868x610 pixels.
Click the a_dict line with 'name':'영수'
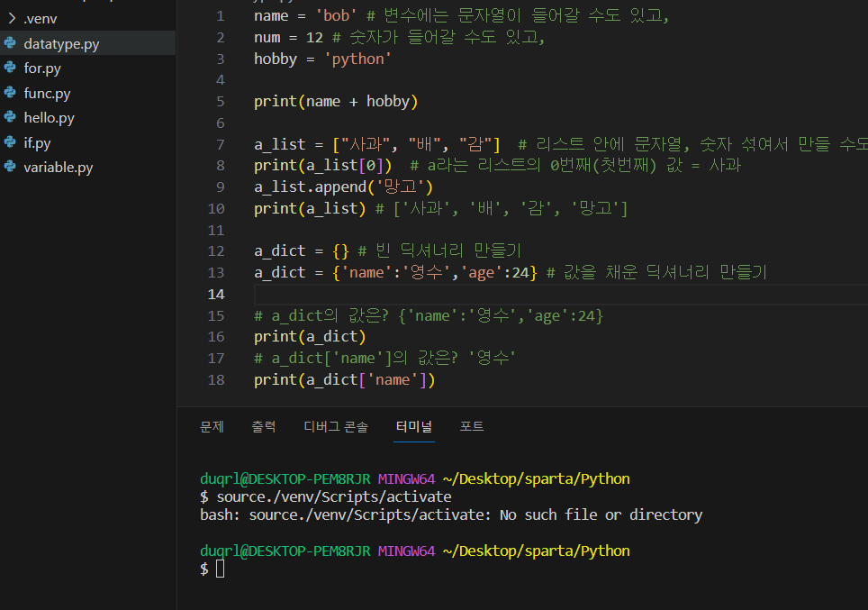(x=395, y=273)
